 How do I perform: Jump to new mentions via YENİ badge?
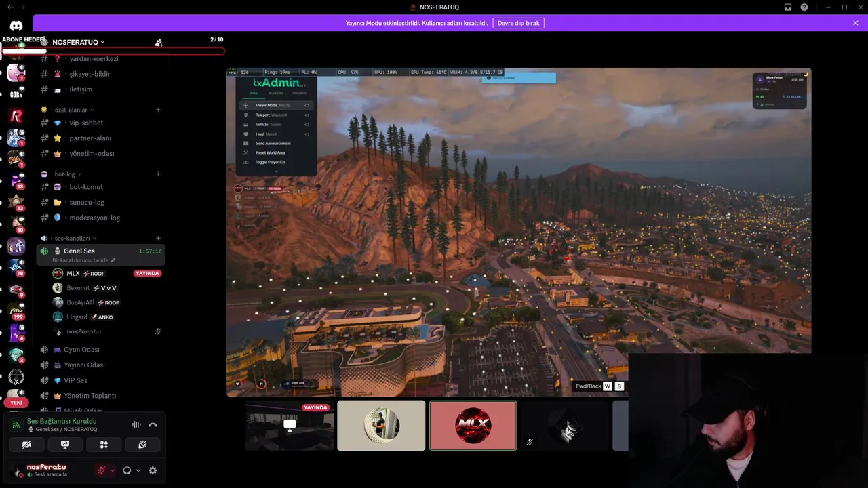point(16,403)
